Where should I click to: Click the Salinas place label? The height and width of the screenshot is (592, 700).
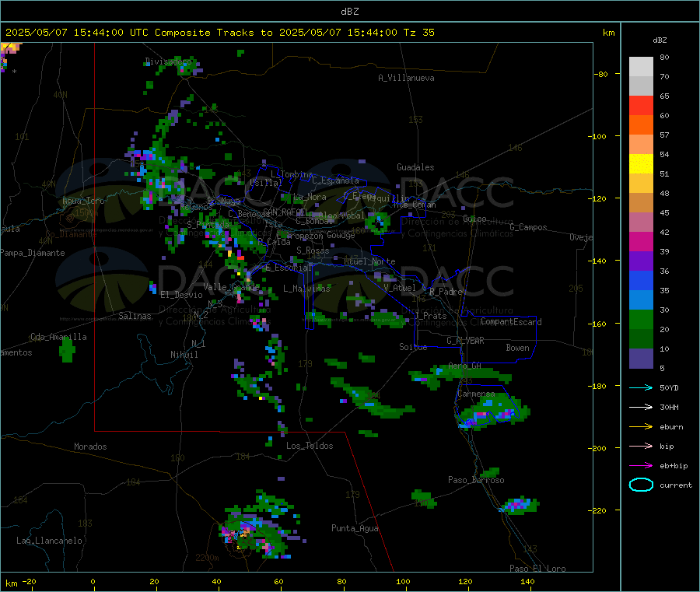point(135,316)
